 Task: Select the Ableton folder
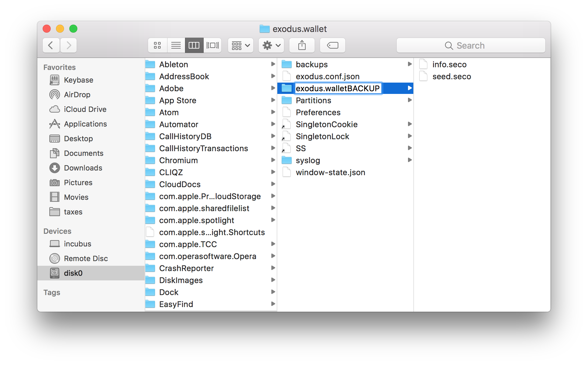(x=211, y=64)
